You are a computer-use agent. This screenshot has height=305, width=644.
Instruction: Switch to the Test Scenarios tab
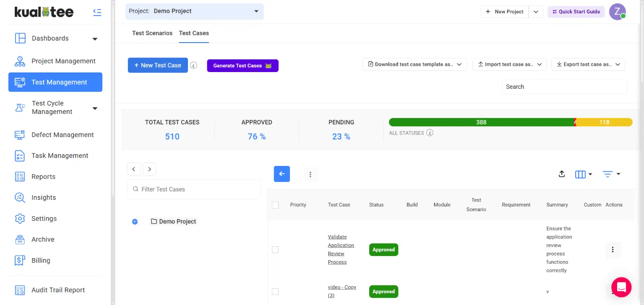pos(152,33)
